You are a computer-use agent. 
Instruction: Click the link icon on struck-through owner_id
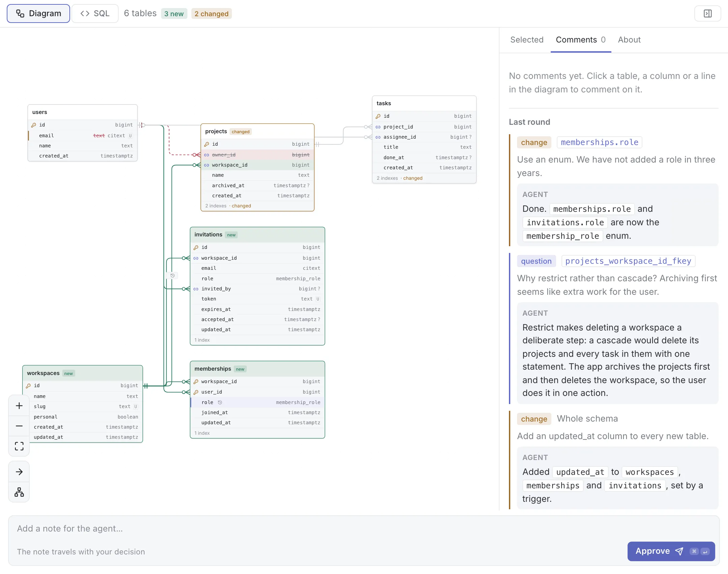coord(207,155)
